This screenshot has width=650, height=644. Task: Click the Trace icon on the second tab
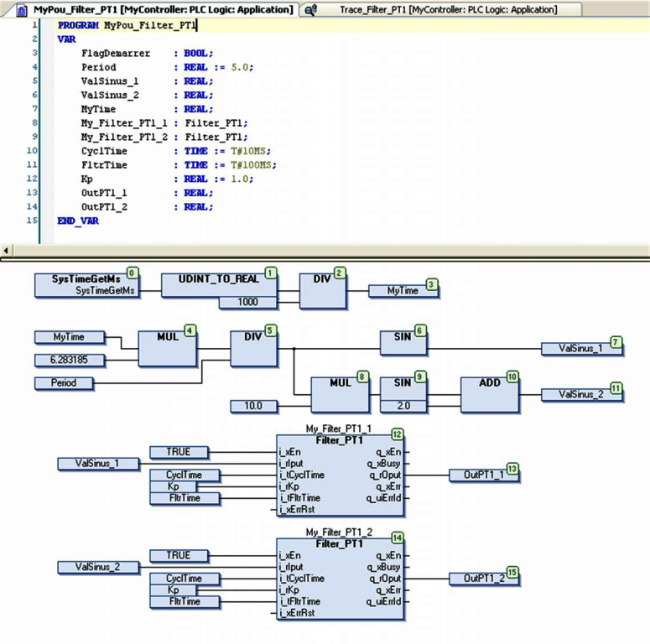[311, 10]
